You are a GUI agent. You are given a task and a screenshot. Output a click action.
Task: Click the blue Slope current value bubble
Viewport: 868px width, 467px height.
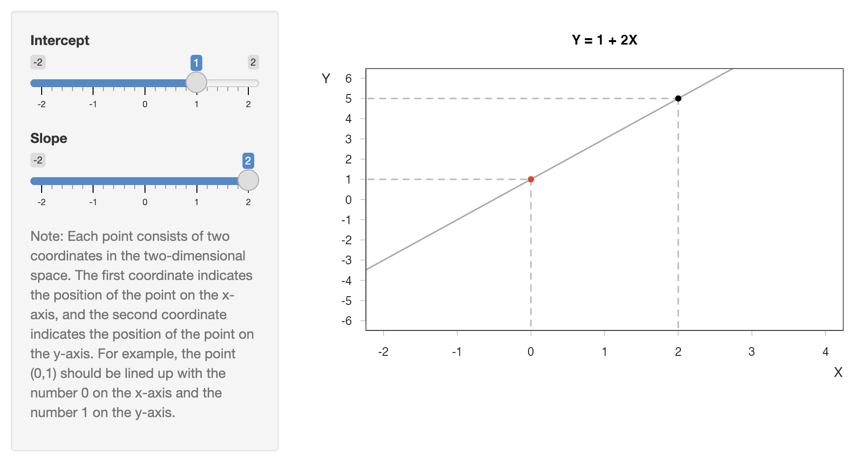(248, 161)
